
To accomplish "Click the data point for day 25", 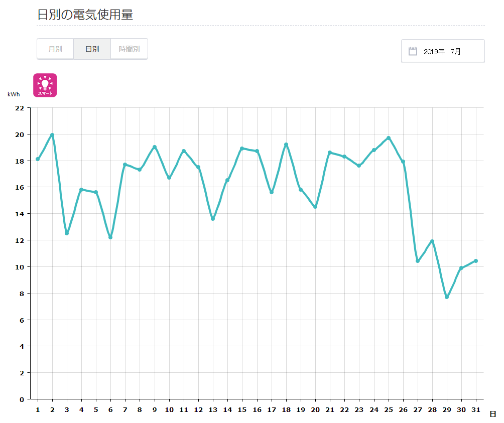I will pos(389,138).
